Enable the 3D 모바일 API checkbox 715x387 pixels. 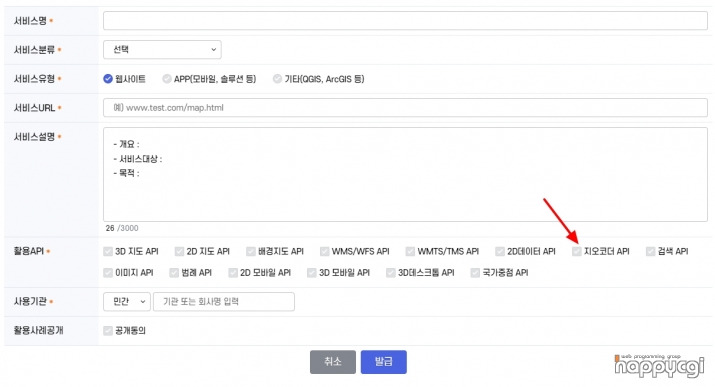tap(312, 273)
